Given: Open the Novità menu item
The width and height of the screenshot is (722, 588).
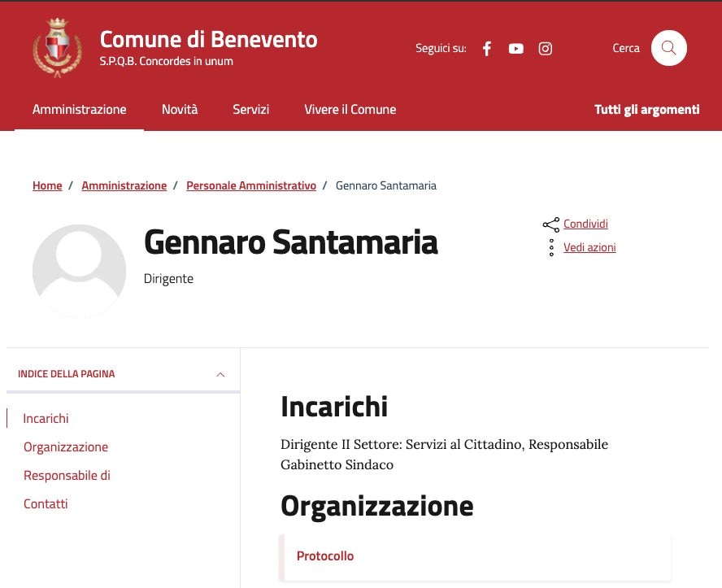Looking at the screenshot, I should pos(180,110).
